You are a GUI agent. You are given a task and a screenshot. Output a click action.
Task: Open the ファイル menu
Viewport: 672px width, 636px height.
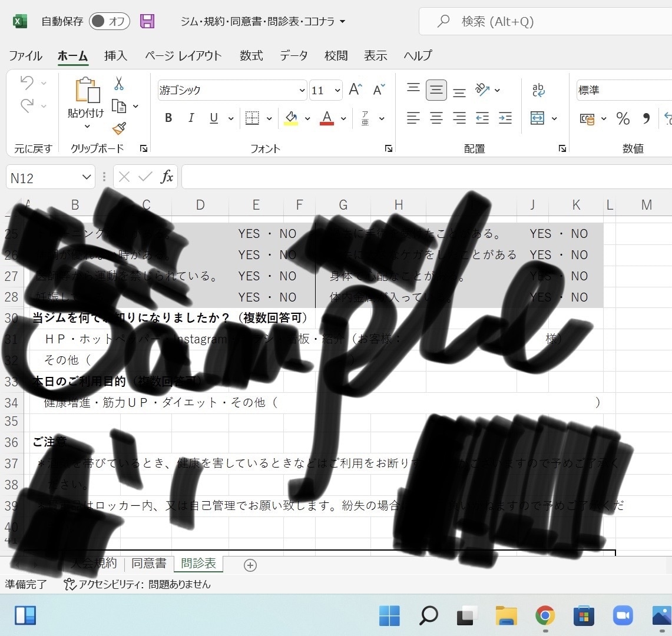coord(26,56)
